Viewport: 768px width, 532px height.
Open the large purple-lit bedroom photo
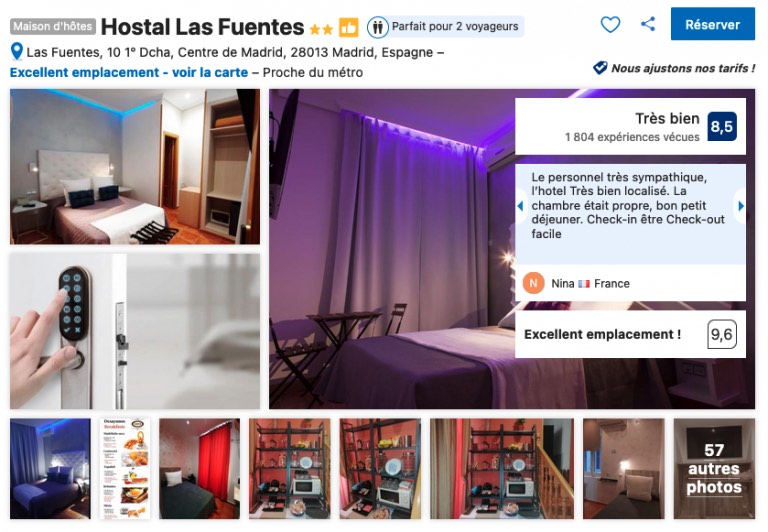pos(392,249)
